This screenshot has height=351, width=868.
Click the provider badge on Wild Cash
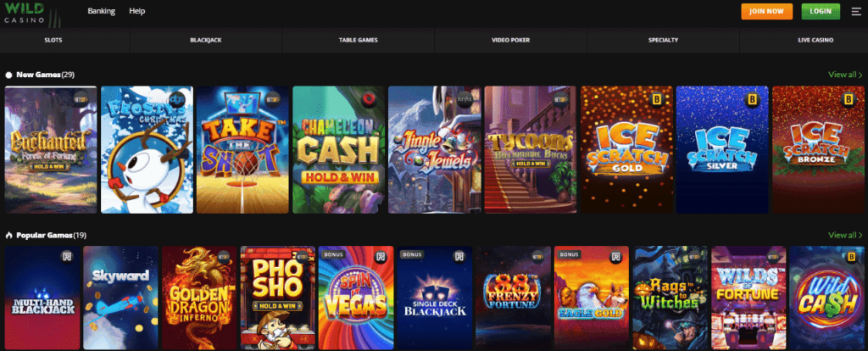(x=851, y=256)
